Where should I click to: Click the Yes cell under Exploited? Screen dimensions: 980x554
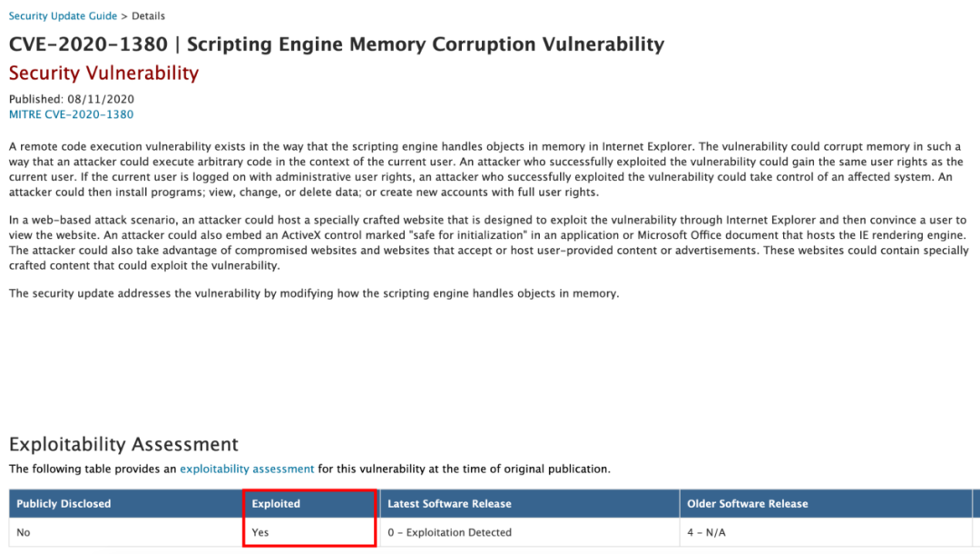260,532
